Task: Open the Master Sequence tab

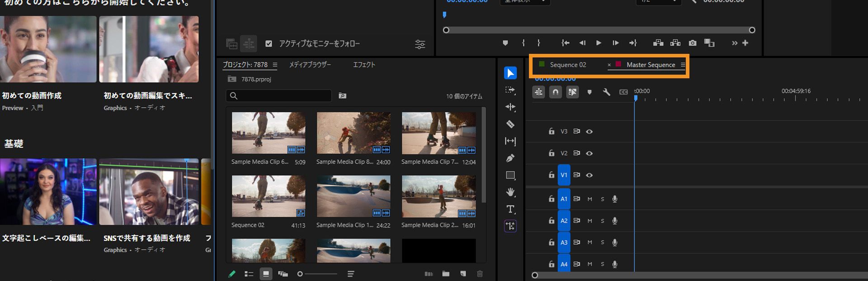Action: 651,65
